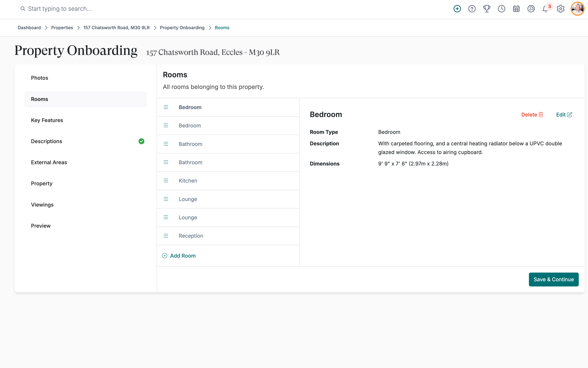Select the first Lounge row
The width and height of the screenshot is (588, 368).
[x=228, y=199]
